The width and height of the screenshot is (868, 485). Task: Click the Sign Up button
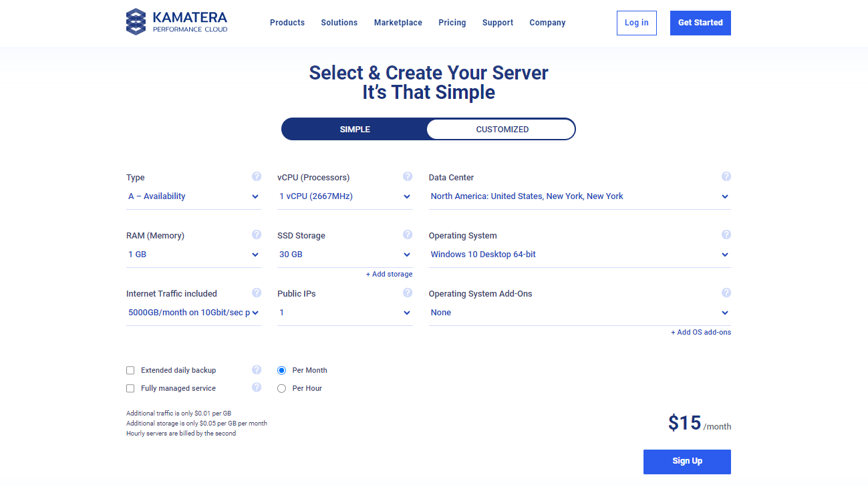[687, 461]
